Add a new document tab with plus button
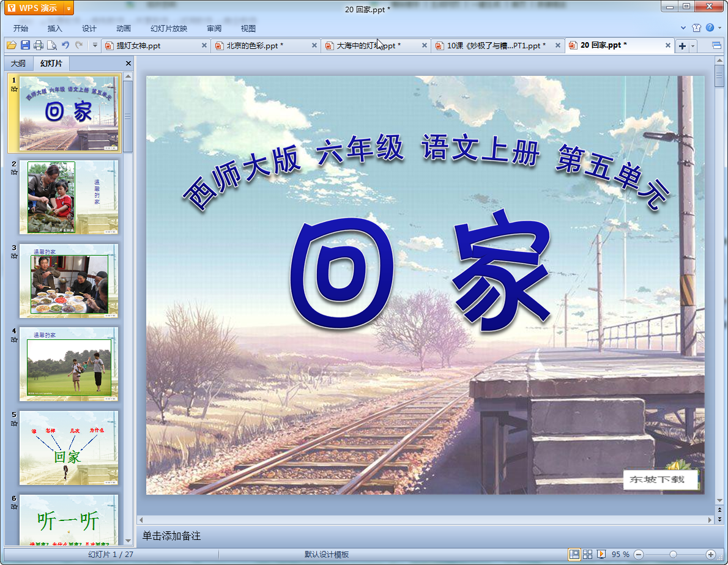728x565 pixels. (x=682, y=45)
